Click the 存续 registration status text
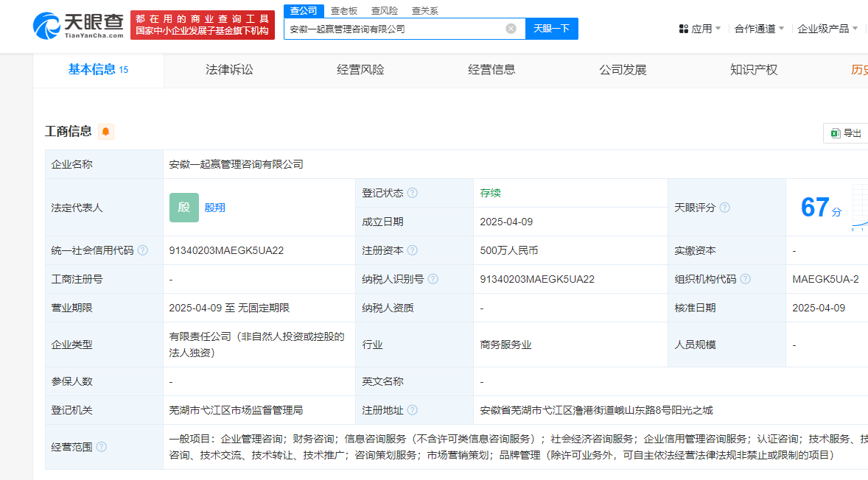The width and height of the screenshot is (868, 480). 491,193
